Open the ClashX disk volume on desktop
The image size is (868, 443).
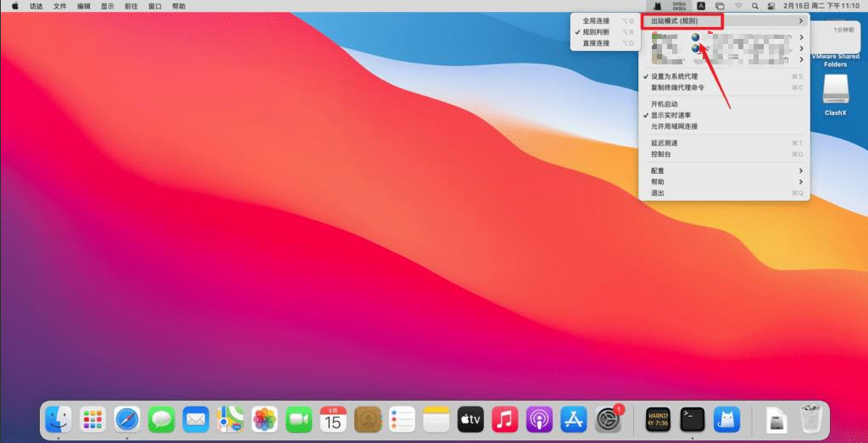click(x=835, y=91)
